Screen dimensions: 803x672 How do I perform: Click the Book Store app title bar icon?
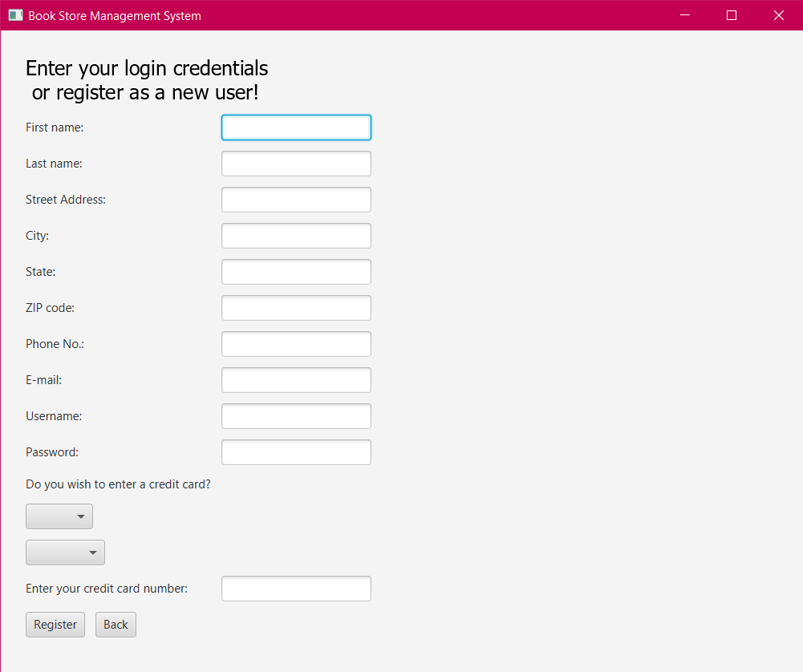tap(15, 15)
